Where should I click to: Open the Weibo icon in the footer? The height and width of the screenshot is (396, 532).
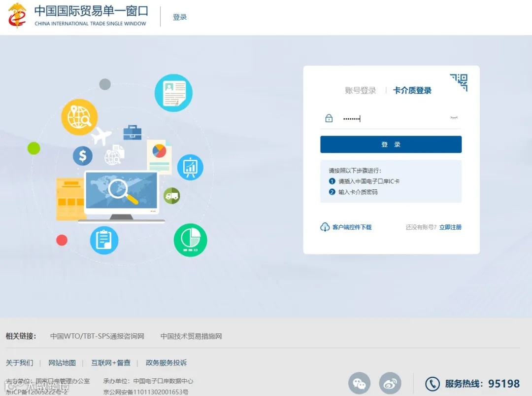(391, 383)
